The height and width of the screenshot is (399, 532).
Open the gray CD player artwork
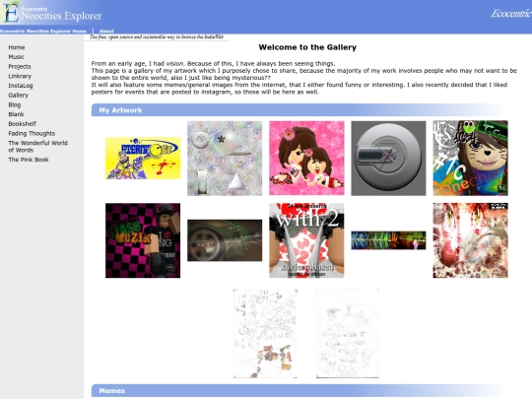(388, 158)
